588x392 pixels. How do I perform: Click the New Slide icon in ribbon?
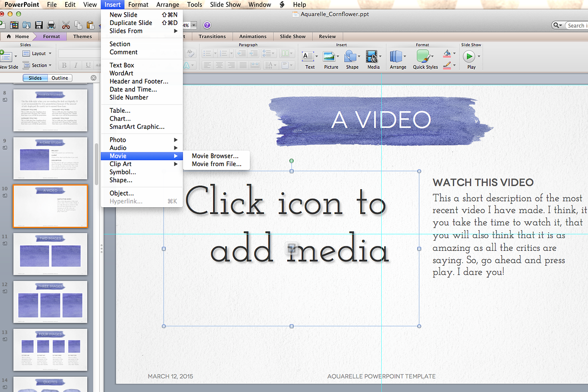[x=7, y=56]
